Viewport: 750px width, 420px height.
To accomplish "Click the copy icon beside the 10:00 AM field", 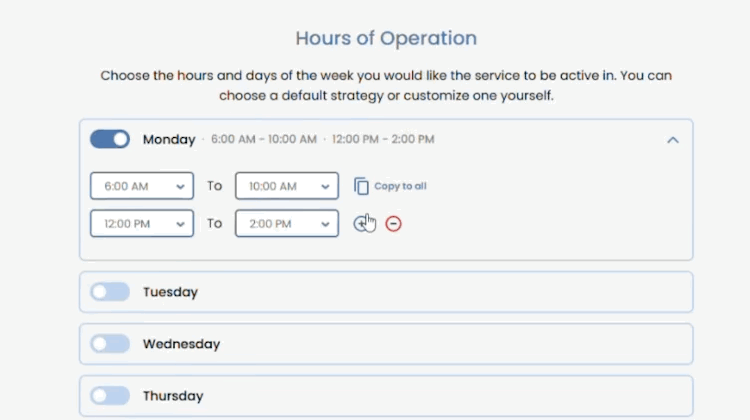I will tap(361, 186).
